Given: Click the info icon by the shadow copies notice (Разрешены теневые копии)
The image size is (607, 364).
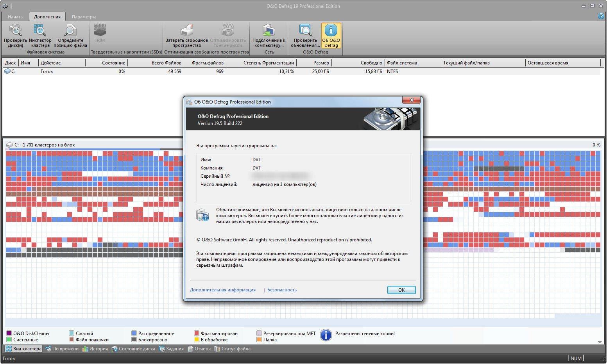Looking at the screenshot, I should (x=326, y=335).
